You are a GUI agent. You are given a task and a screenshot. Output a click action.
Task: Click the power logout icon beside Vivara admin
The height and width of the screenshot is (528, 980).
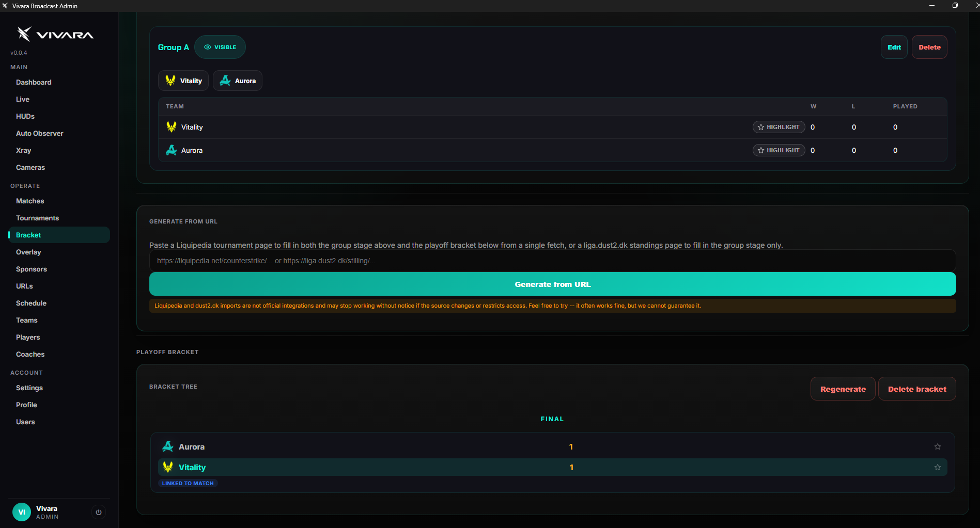99,512
